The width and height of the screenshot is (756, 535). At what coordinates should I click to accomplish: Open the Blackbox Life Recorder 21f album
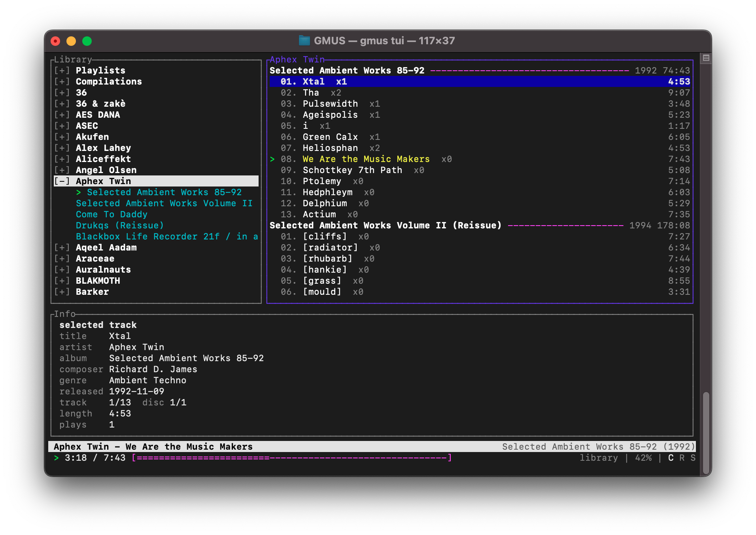tap(167, 237)
